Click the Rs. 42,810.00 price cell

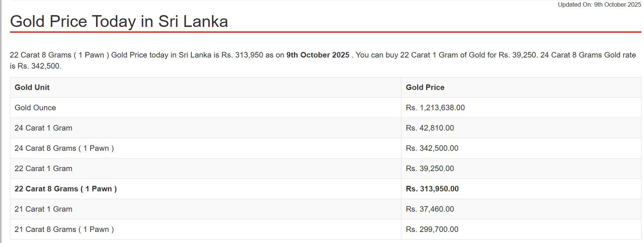click(430, 128)
